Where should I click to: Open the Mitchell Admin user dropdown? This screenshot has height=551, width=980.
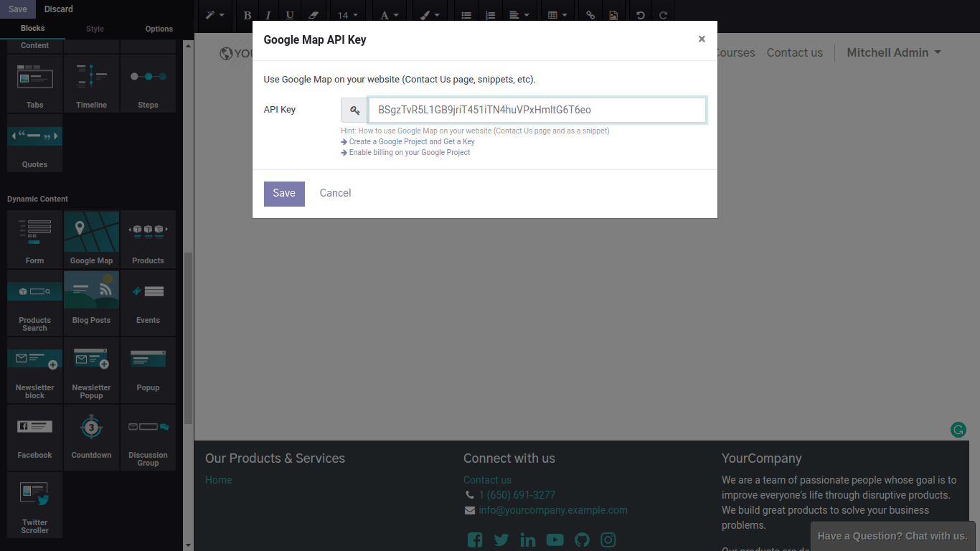[x=894, y=52]
